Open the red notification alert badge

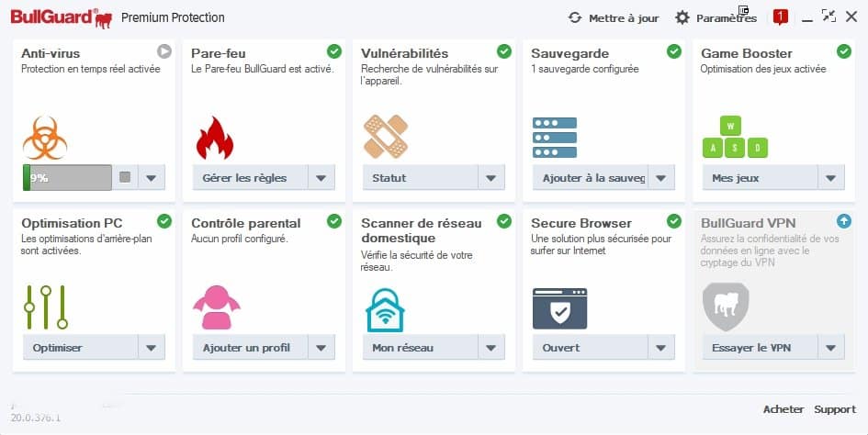click(x=781, y=17)
